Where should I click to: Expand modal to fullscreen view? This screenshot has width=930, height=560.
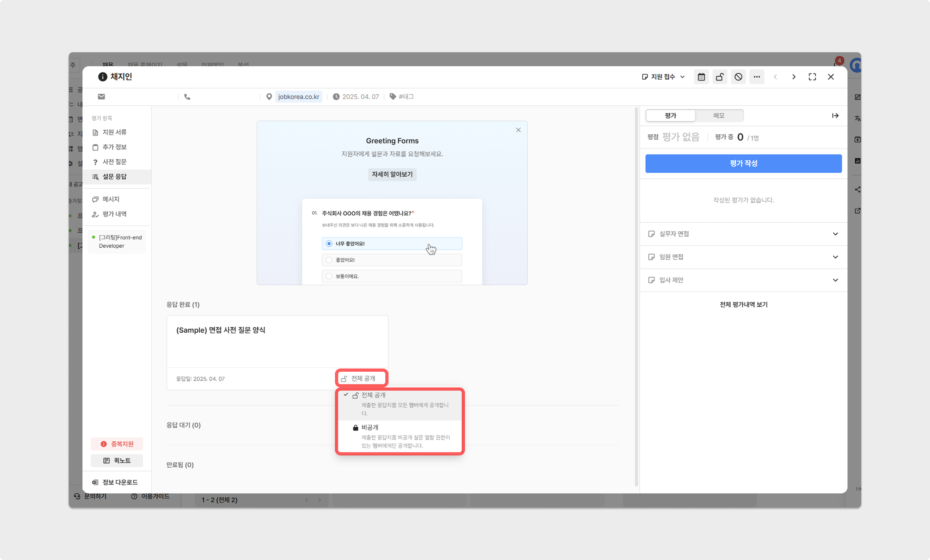(x=812, y=77)
